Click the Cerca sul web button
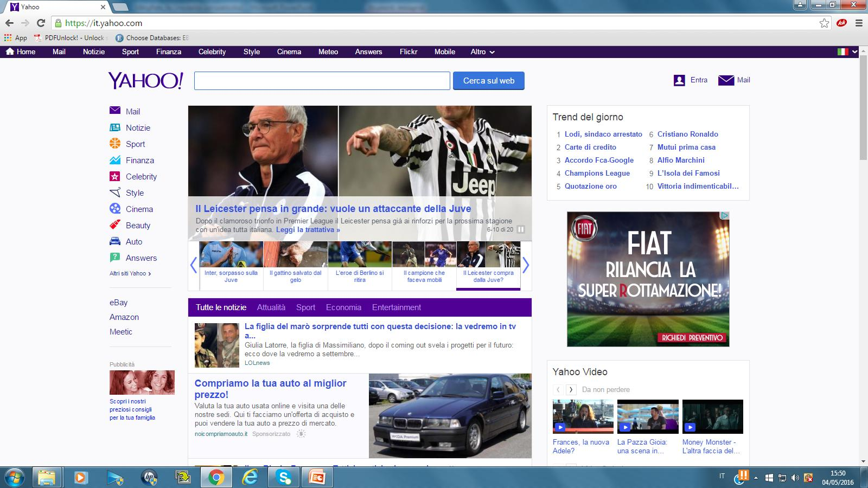The width and height of the screenshot is (868, 488). [x=489, y=81]
